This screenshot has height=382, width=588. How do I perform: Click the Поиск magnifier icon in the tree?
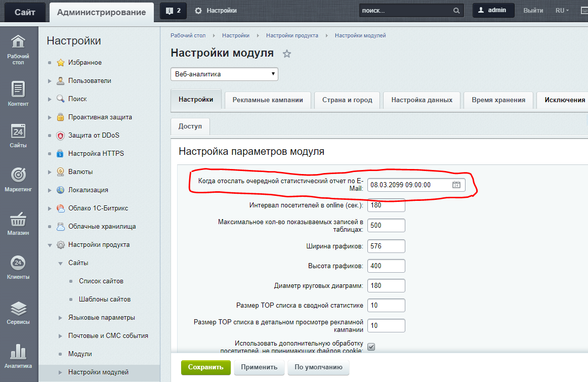(60, 99)
